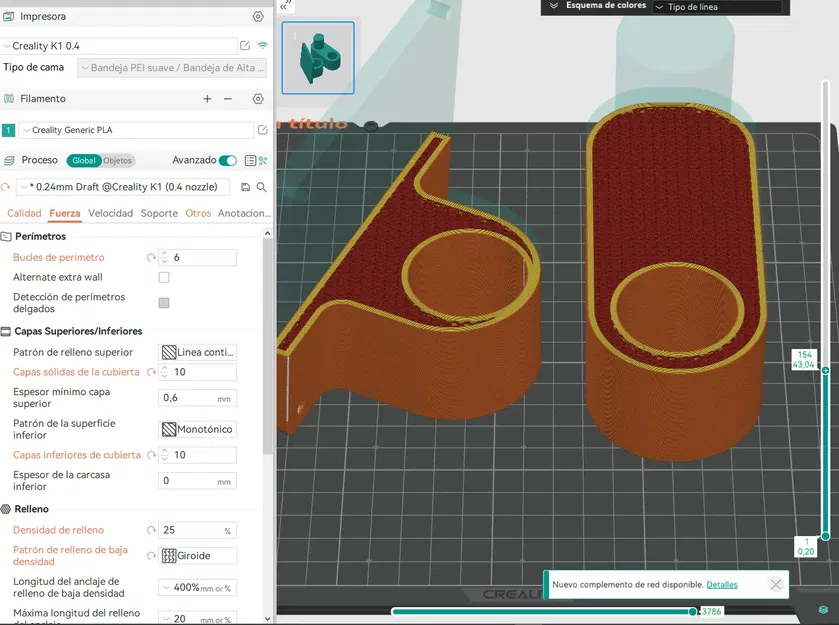Click the green Wi-Fi connection icon

click(x=263, y=46)
